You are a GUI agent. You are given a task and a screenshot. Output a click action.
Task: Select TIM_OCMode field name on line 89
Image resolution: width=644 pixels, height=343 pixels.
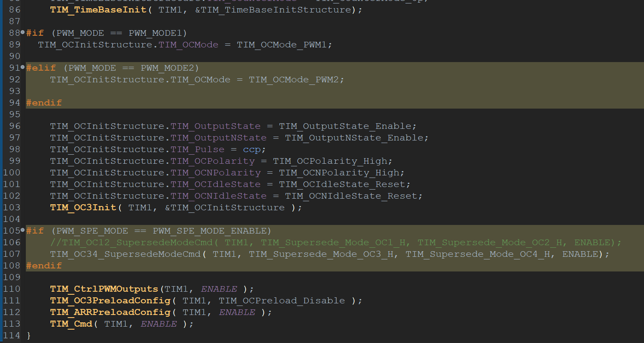189,45
